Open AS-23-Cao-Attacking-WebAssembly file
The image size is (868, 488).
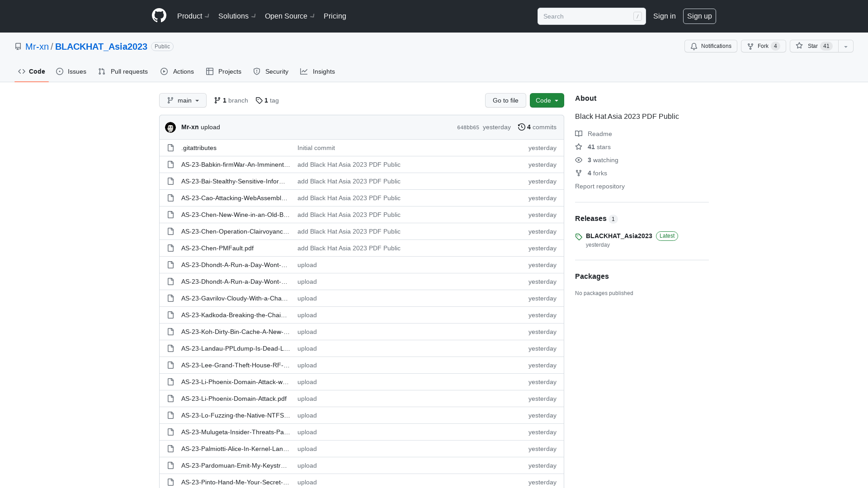(x=235, y=198)
